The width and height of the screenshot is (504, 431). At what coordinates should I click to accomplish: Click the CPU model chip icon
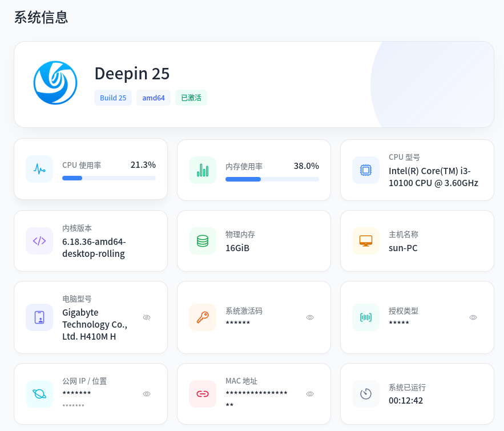tap(366, 170)
